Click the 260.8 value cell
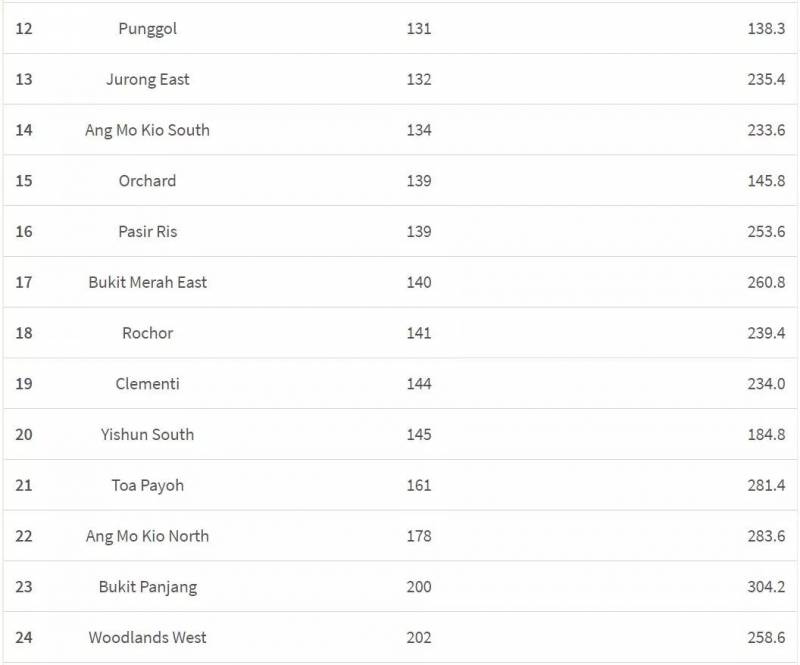The height and width of the screenshot is (665, 800). click(x=765, y=282)
